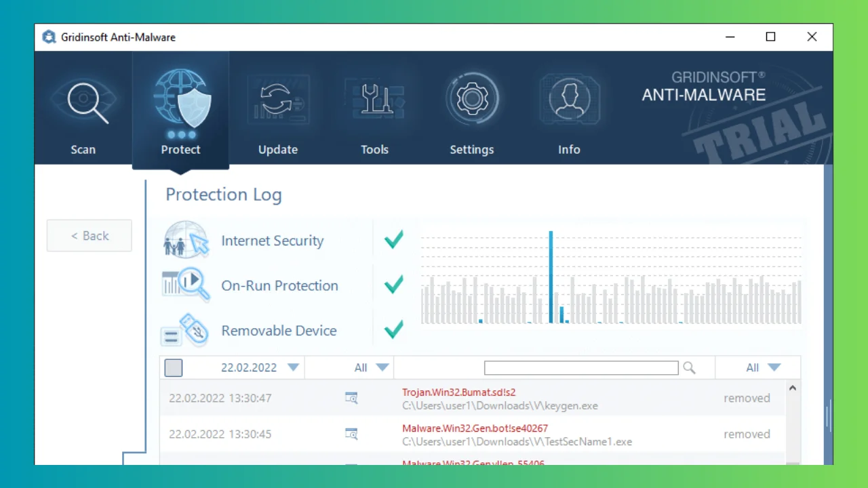Open the All status dropdown at right
Image resolution: width=868 pixels, height=488 pixels.
coord(764,367)
